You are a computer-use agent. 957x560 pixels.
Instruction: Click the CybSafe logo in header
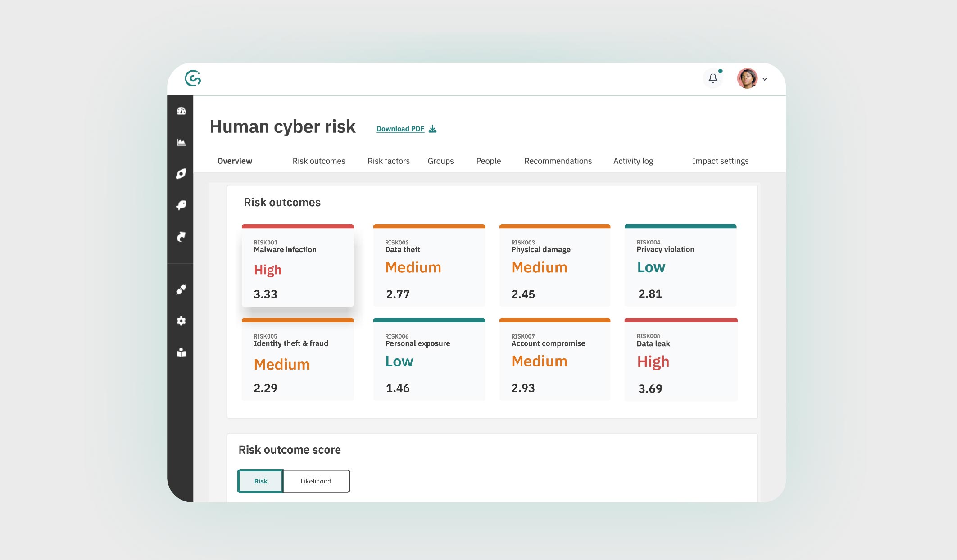pos(193,78)
